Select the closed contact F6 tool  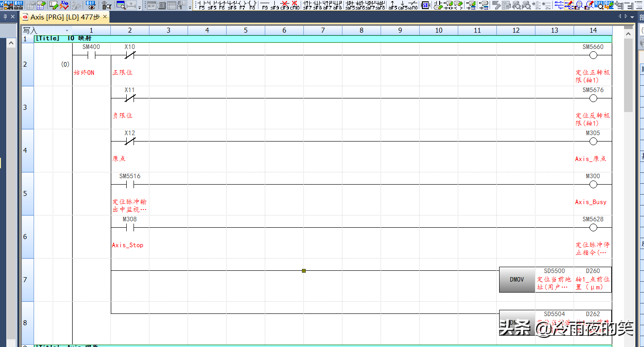222,5
